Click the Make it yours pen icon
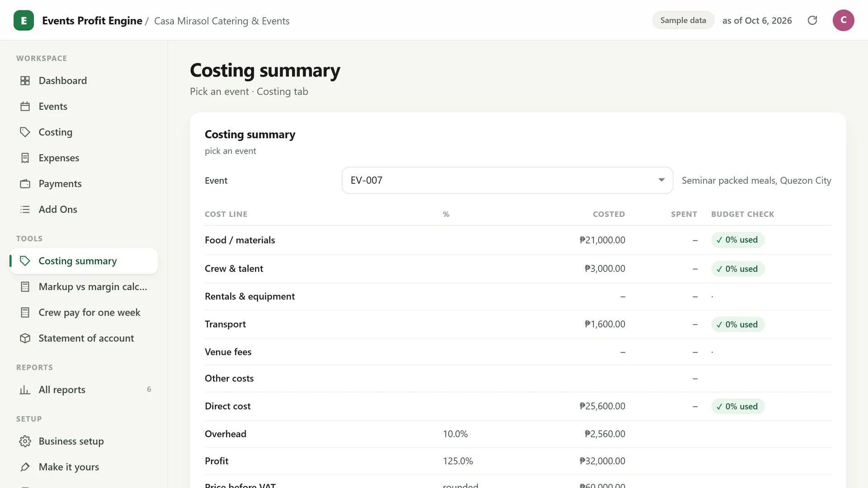This screenshot has height=488, width=868. coord(25,467)
